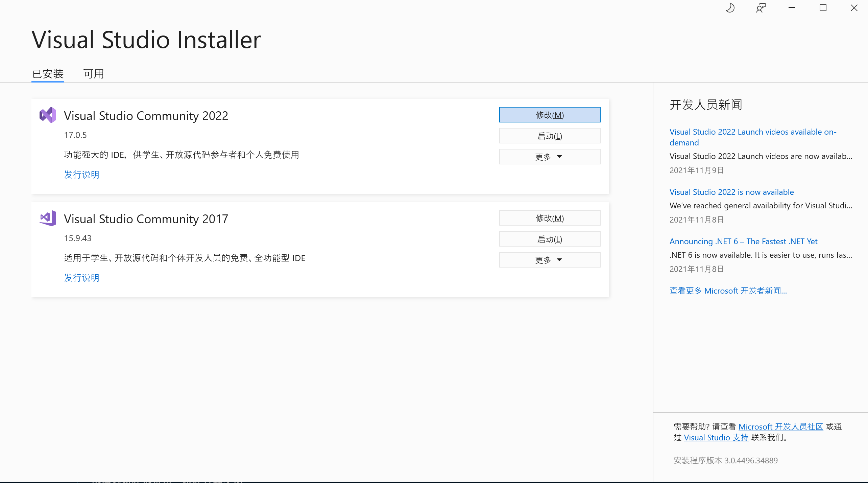This screenshot has width=868, height=483.
Task: Click the description 功能强大的 IDE text
Action: [182, 155]
